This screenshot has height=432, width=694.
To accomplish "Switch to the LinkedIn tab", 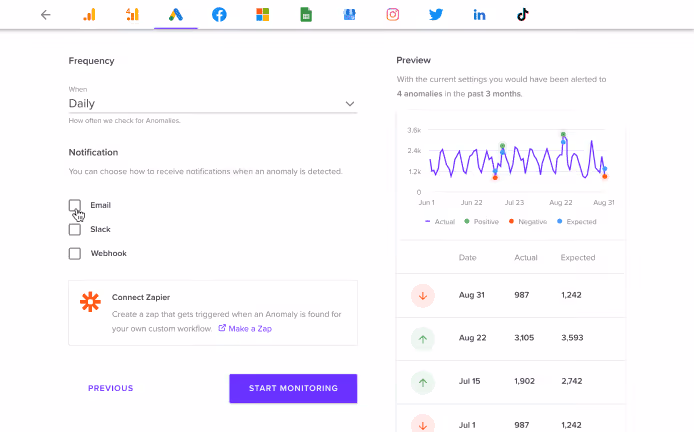I will click(479, 15).
